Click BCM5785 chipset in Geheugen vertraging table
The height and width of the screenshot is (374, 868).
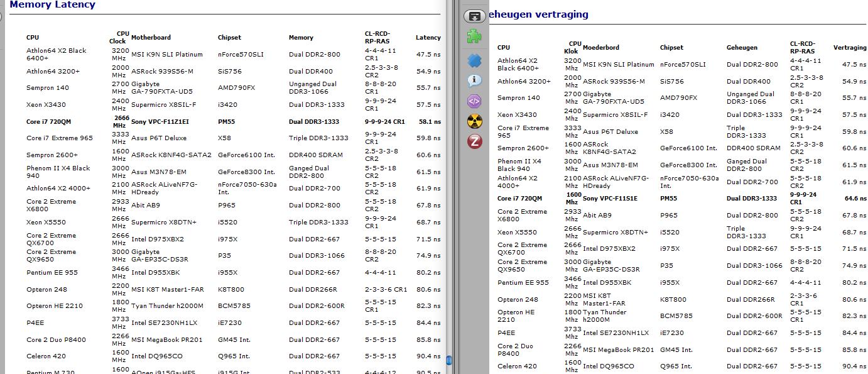coord(675,316)
